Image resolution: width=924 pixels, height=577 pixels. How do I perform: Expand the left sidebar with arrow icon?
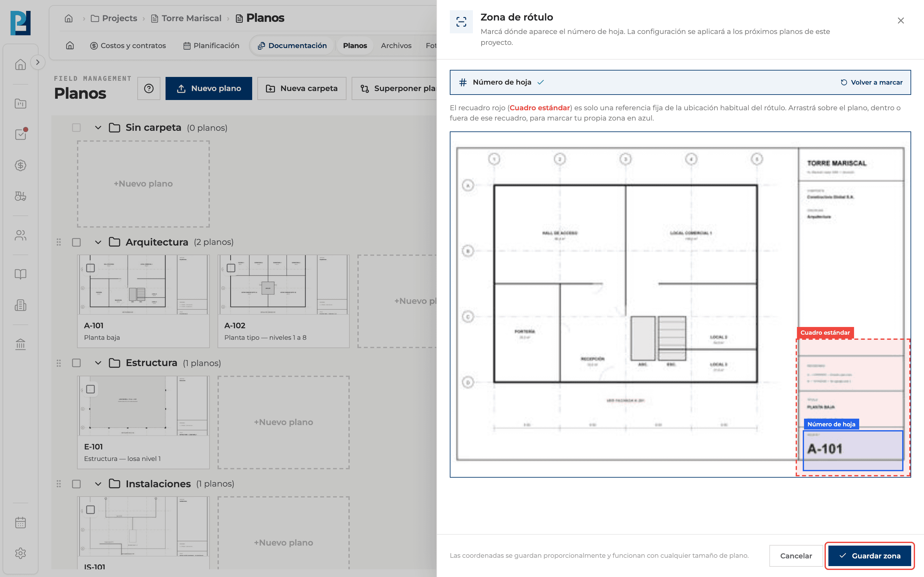point(38,62)
